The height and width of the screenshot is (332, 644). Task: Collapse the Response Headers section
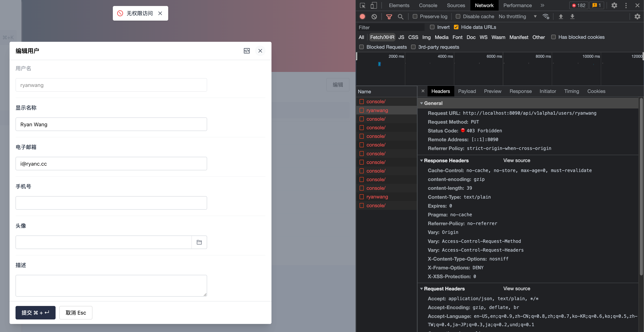point(422,161)
